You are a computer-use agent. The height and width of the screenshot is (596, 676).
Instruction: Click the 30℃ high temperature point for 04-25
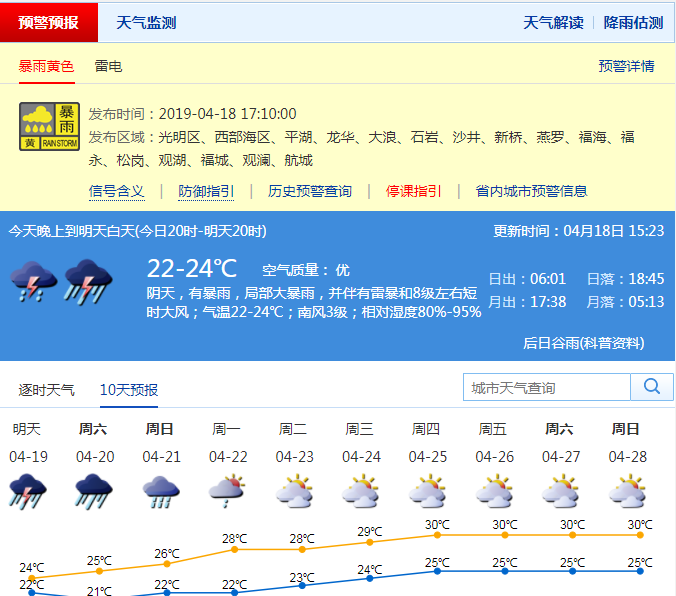(x=437, y=535)
